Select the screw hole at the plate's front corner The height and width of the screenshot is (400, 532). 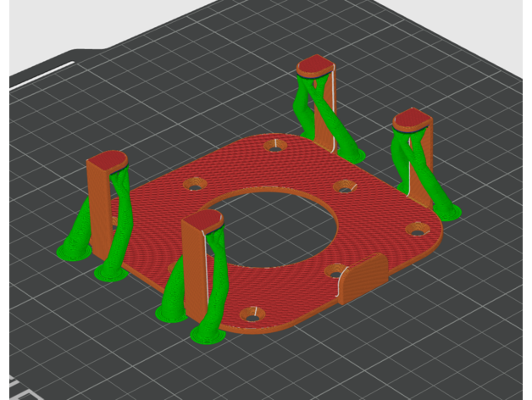(x=252, y=315)
